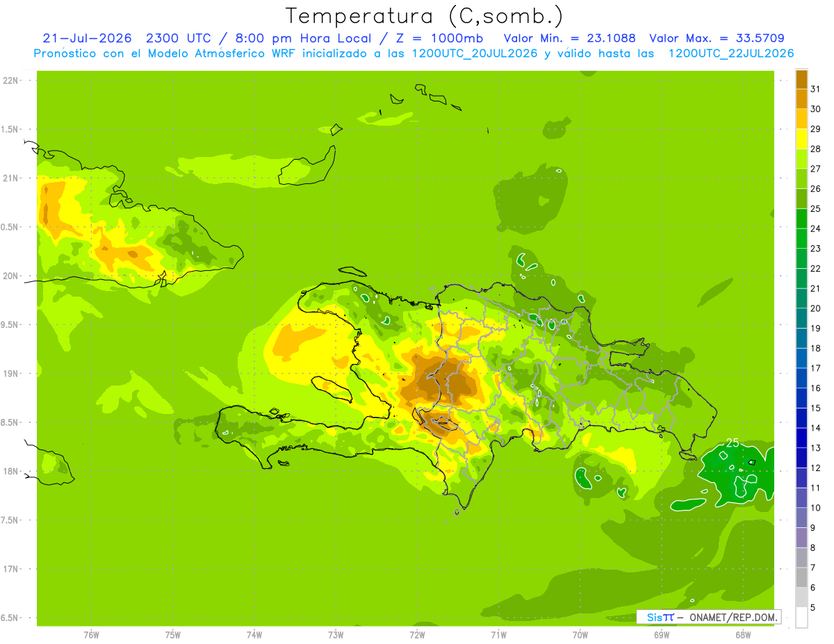Click the '17N' latitude axis label
834x644 pixels.
pos(10,569)
